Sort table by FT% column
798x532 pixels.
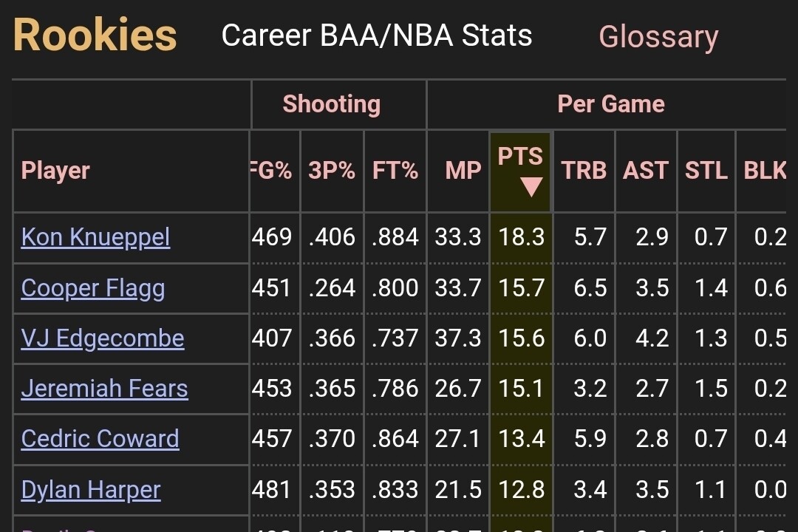pyautogui.click(x=395, y=171)
